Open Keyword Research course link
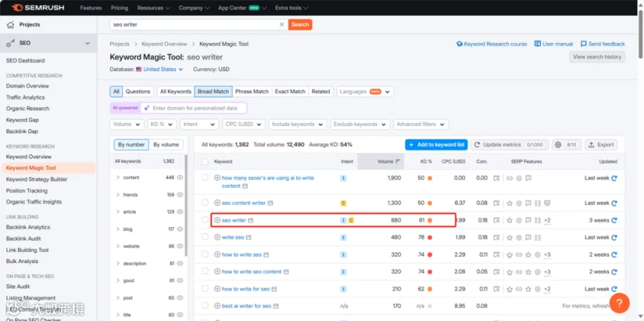The image size is (644, 321). point(492,44)
